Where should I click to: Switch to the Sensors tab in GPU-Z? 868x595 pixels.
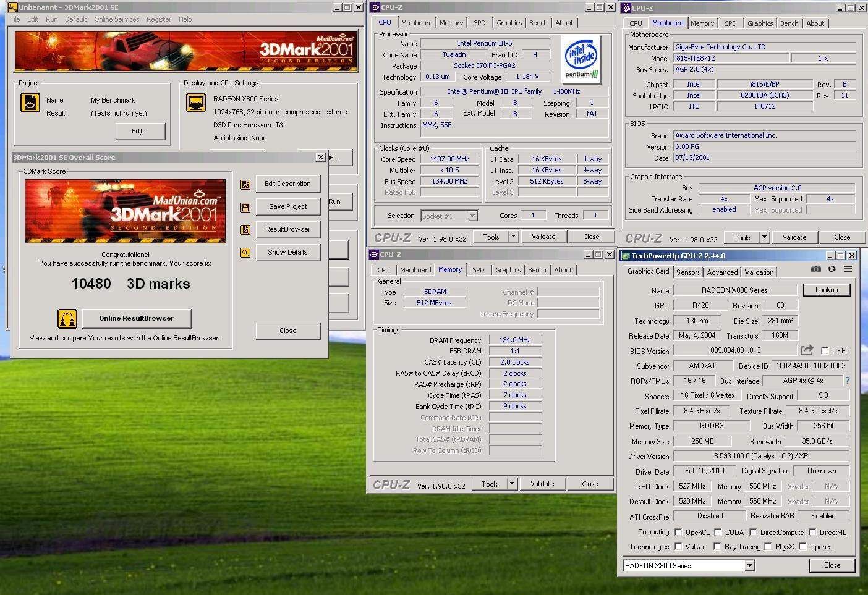pos(688,272)
